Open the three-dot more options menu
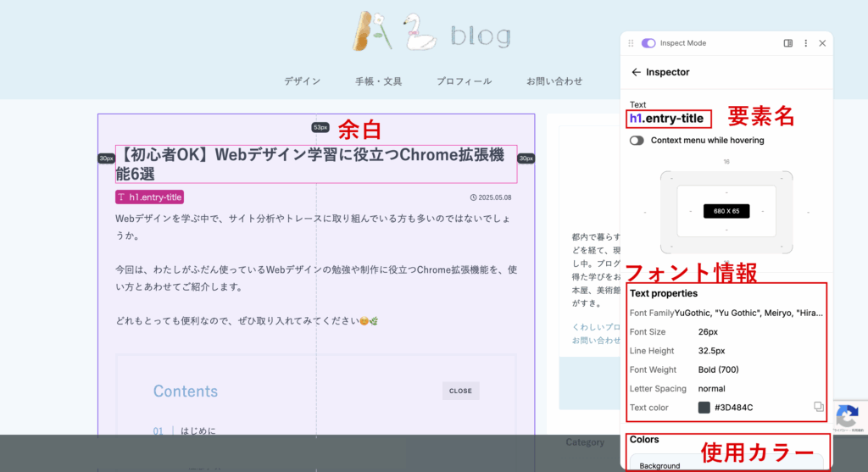This screenshot has width=868, height=472. 805,43
